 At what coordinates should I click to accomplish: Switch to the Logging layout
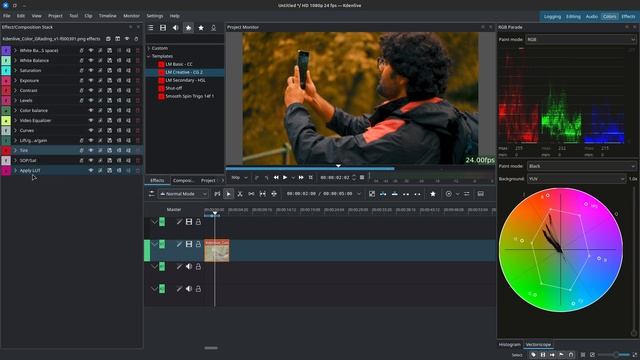[552, 17]
